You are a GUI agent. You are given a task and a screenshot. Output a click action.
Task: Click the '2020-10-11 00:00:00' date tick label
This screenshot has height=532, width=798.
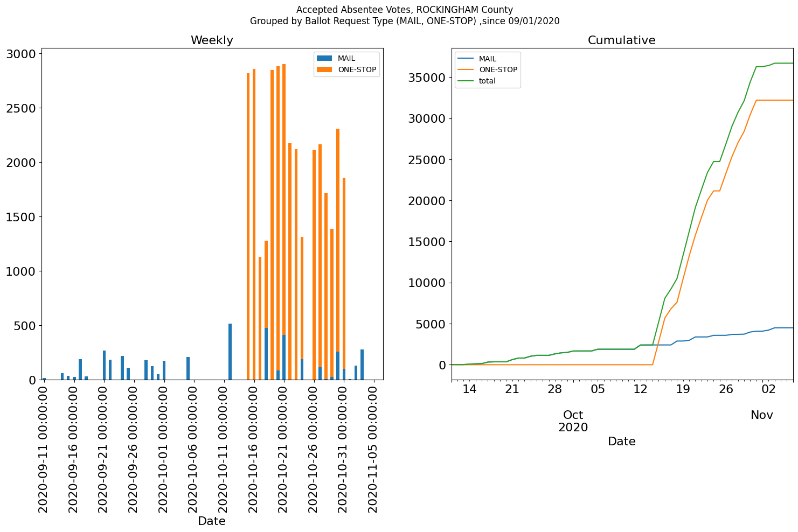coord(224,449)
